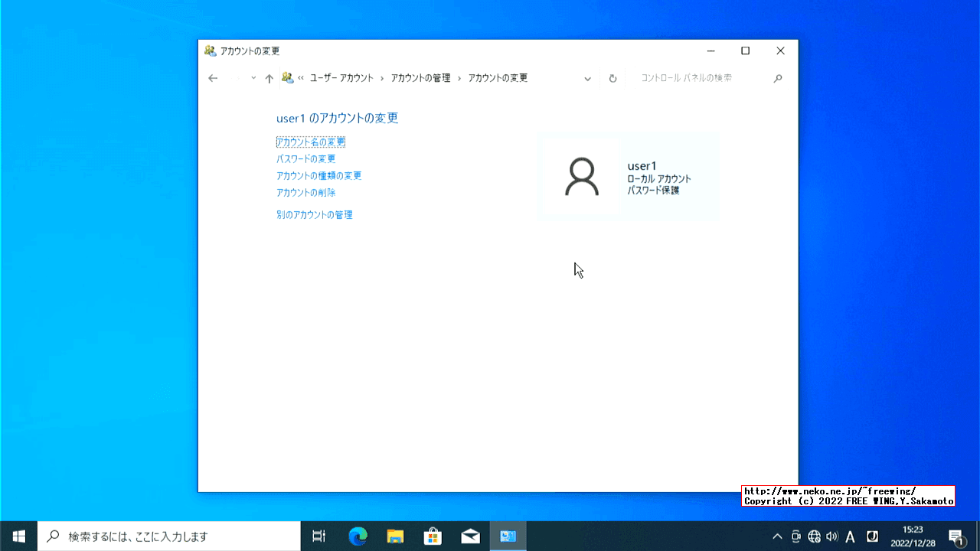Open Microsoft Edge from the taskbar
980x551 pixels.
click(357, 536)
